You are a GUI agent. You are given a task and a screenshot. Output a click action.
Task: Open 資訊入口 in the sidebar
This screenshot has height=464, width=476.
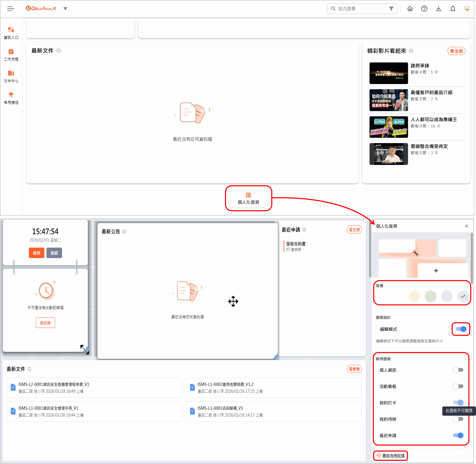(x=11, y=33)
